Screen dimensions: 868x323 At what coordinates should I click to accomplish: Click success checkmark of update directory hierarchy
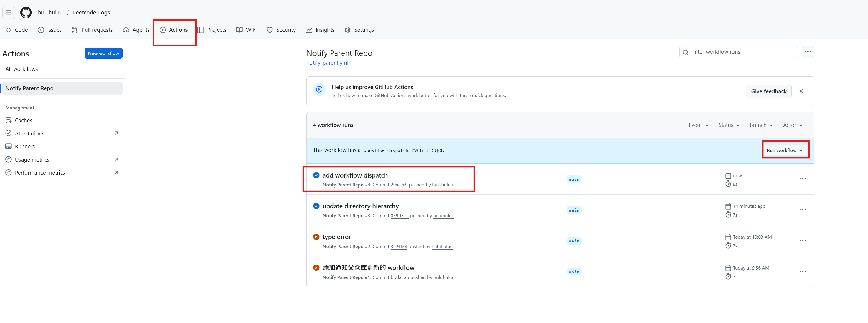tap(316, 206)
